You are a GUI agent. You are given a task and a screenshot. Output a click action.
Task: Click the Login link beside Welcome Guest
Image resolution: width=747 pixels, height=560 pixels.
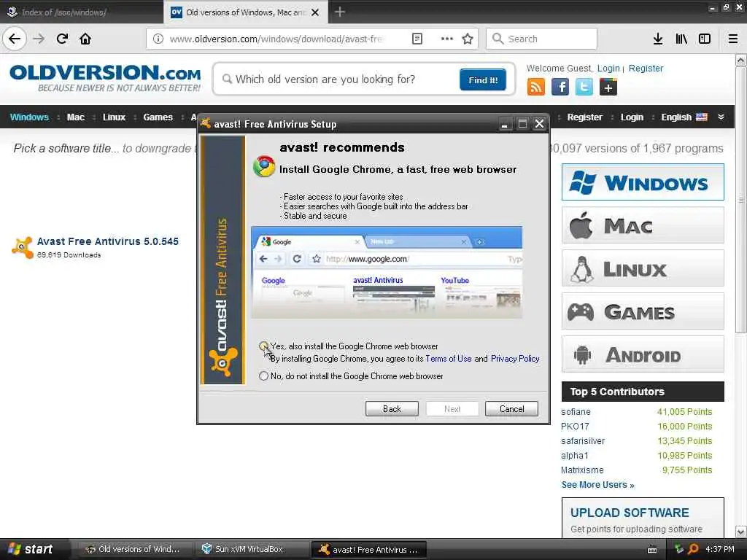(x=608, y=69)
